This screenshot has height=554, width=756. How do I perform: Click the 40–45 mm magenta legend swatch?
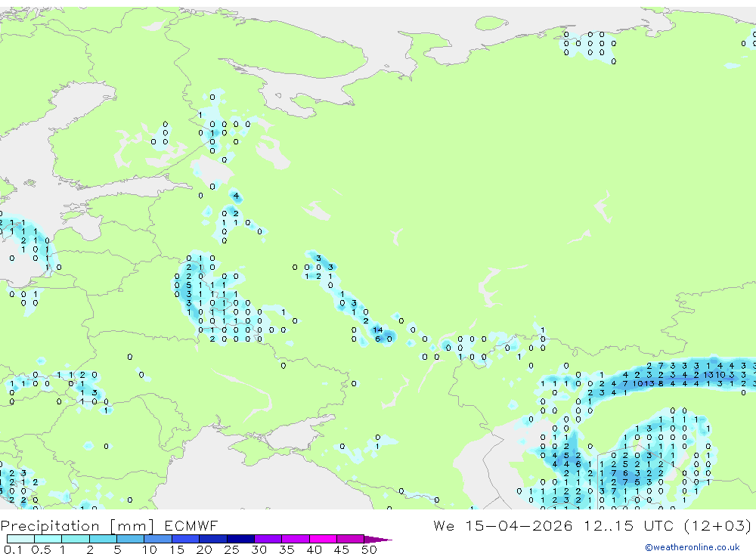click(323, 539)
